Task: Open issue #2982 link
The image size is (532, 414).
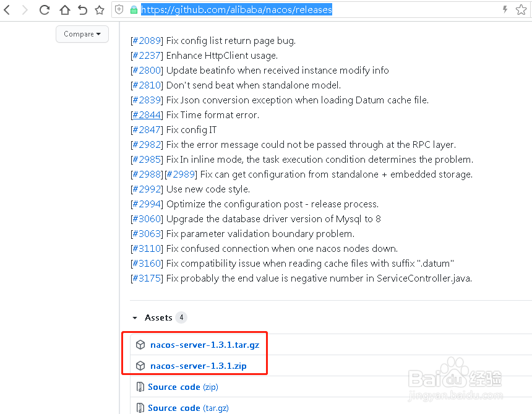Action: pyautogui.click(x=147, y=145)
